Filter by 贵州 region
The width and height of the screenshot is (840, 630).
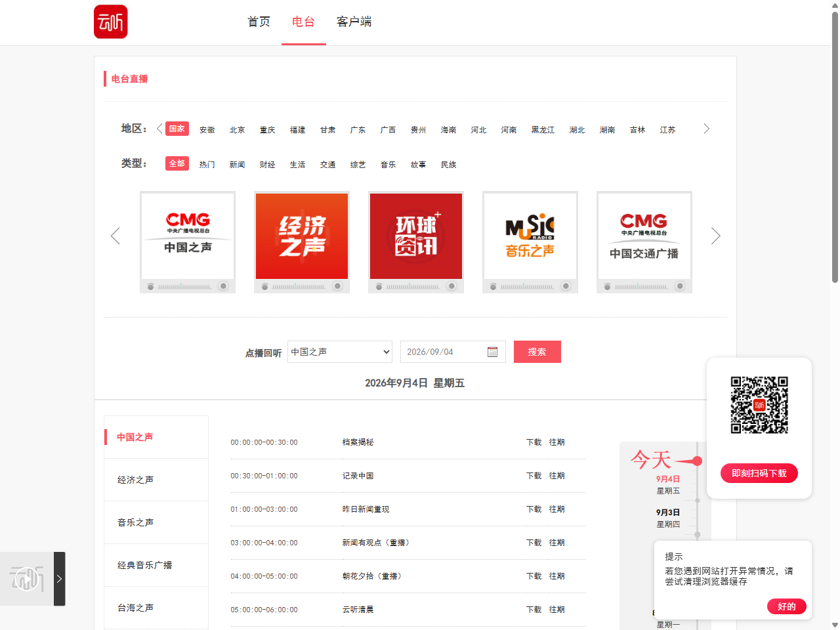click(419, 130)
